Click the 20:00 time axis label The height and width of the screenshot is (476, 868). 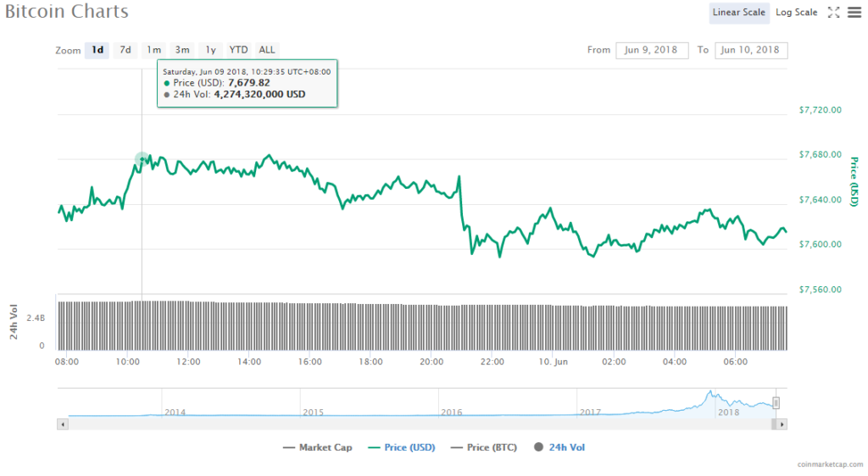click(x=431, y=363)
